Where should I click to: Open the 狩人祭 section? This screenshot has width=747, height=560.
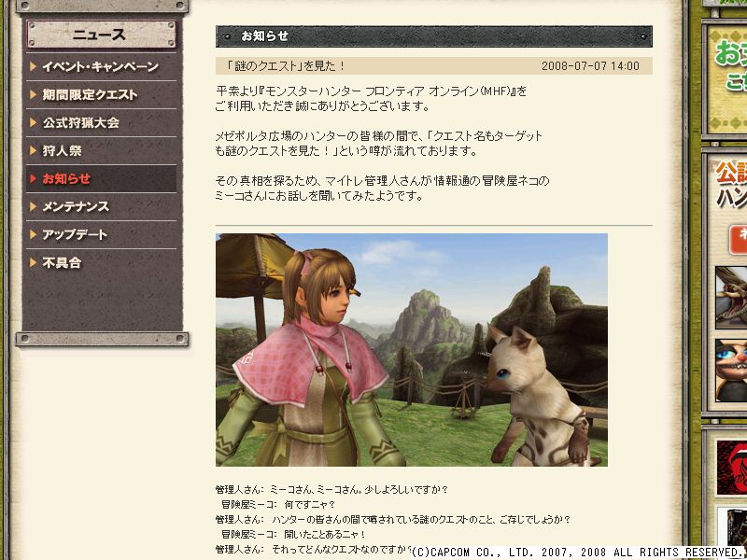click(101, 151)
